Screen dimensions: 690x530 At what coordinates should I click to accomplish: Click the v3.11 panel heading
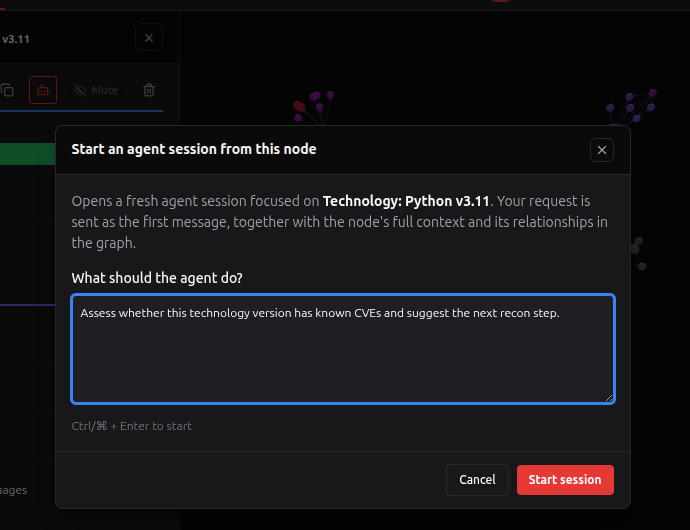pos(15,39)
